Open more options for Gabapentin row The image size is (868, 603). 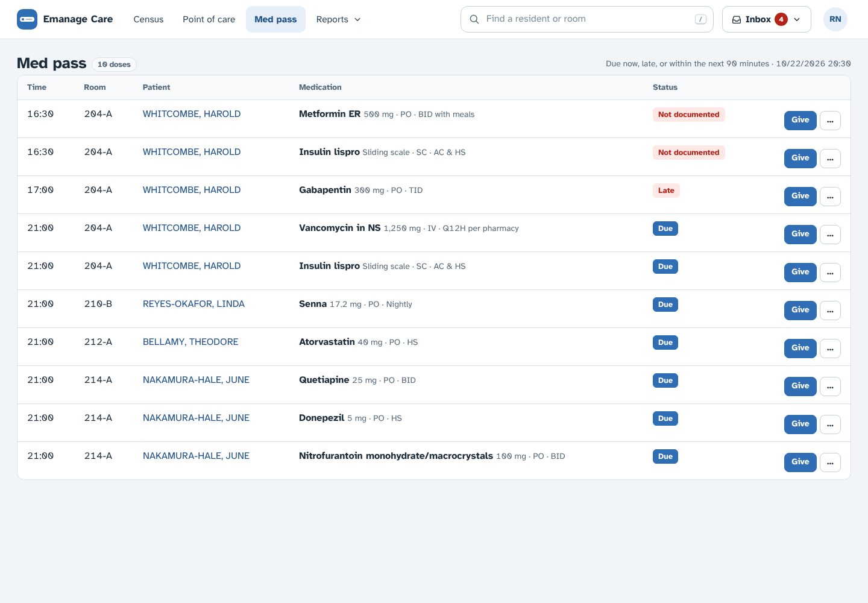coord(830,197)
